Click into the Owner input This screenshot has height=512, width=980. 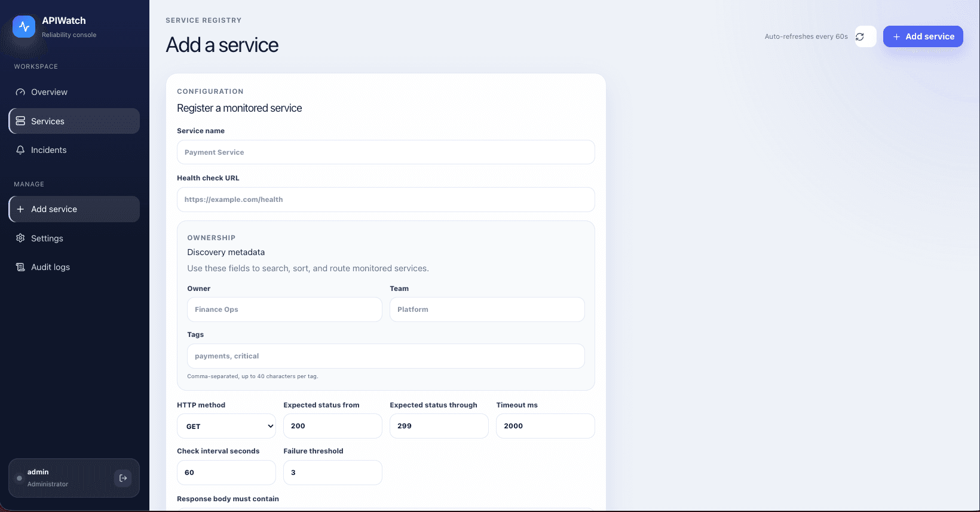click(284, 309)
